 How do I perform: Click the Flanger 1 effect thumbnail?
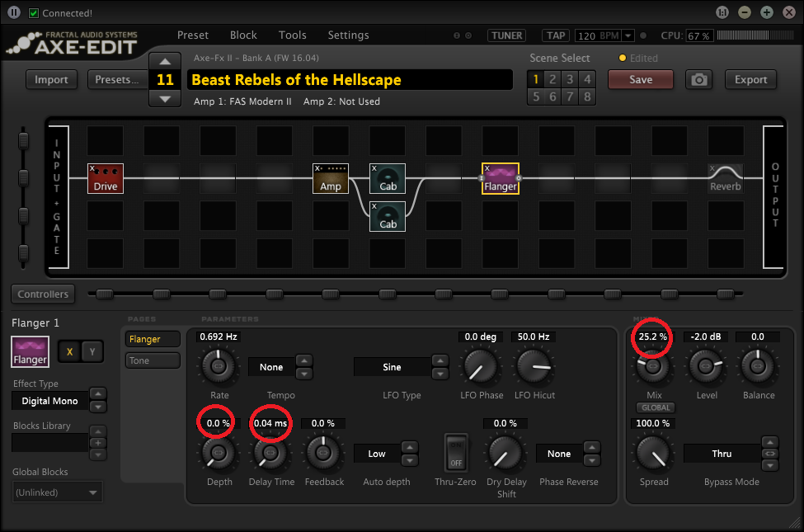[31, 351]
